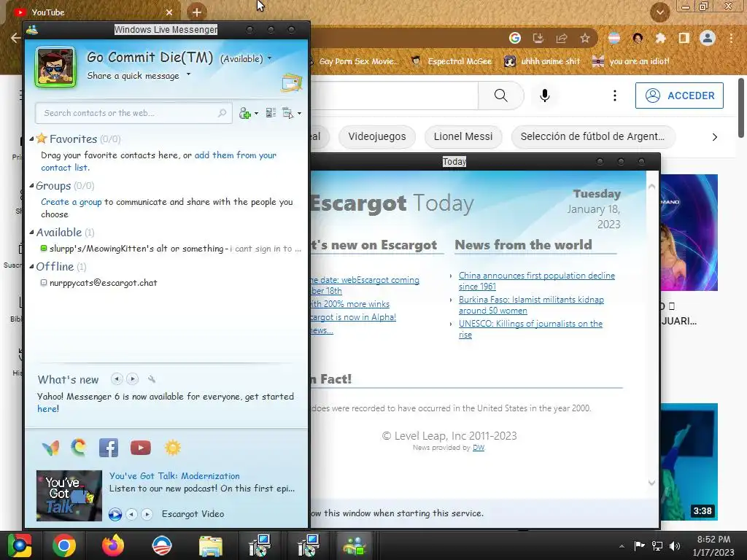Click the What's new wrench settings icon
This screenshot has width=747, height=560.
click(x=152, y=379)
